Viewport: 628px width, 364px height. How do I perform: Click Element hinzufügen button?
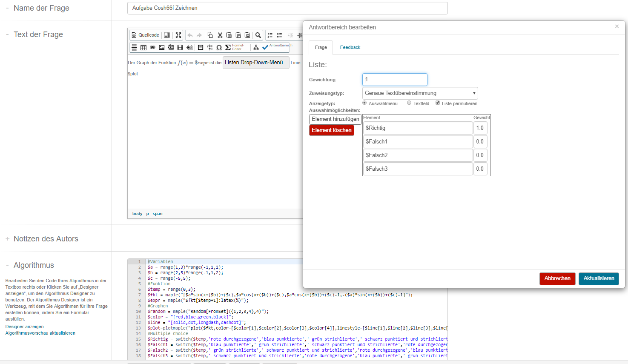tap(335, 119)
